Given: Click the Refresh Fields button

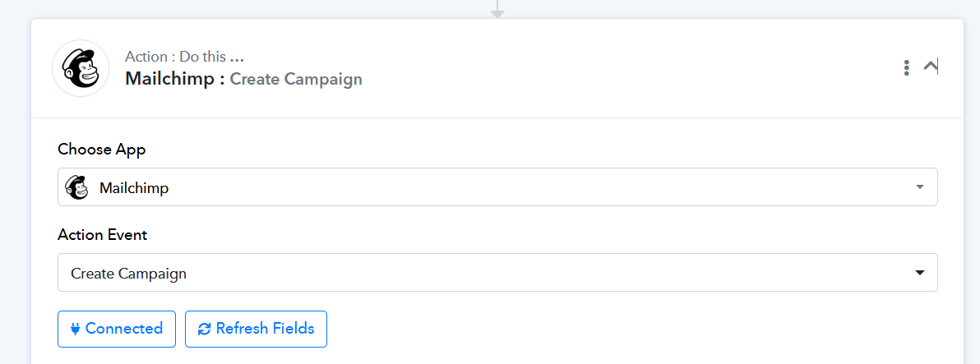Looking at the screenshot, I should [x=256, y=329].
